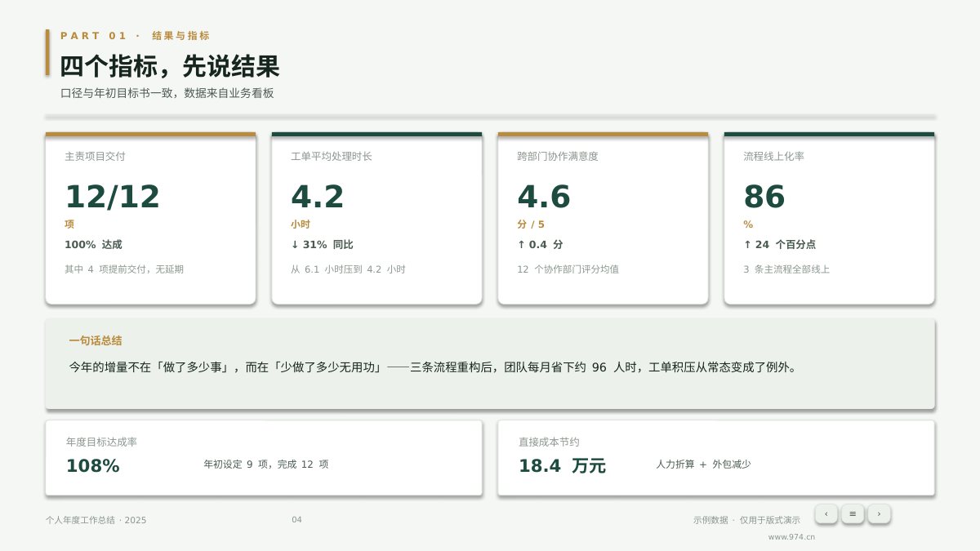Select note 其中 4 项提前交付,无延期
The image size is (980, 551).
pyautogui.click(x=124, y=269)
